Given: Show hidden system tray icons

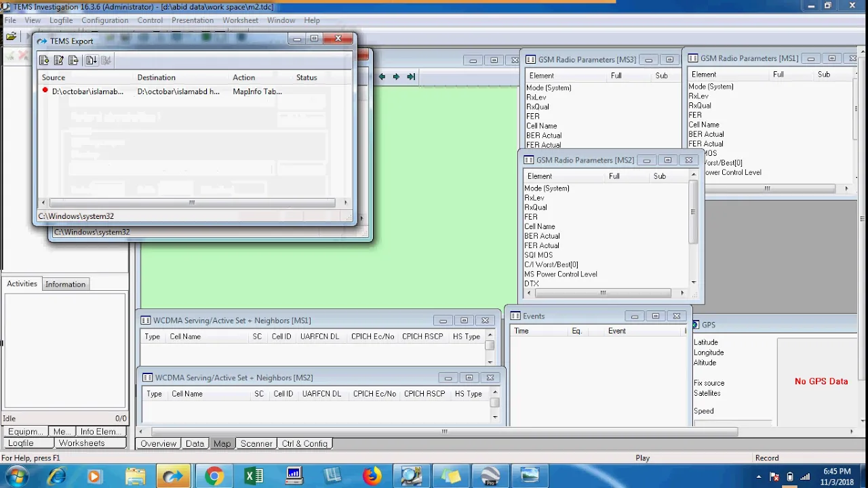Looking at the screenshot, I should pos(759,476).
